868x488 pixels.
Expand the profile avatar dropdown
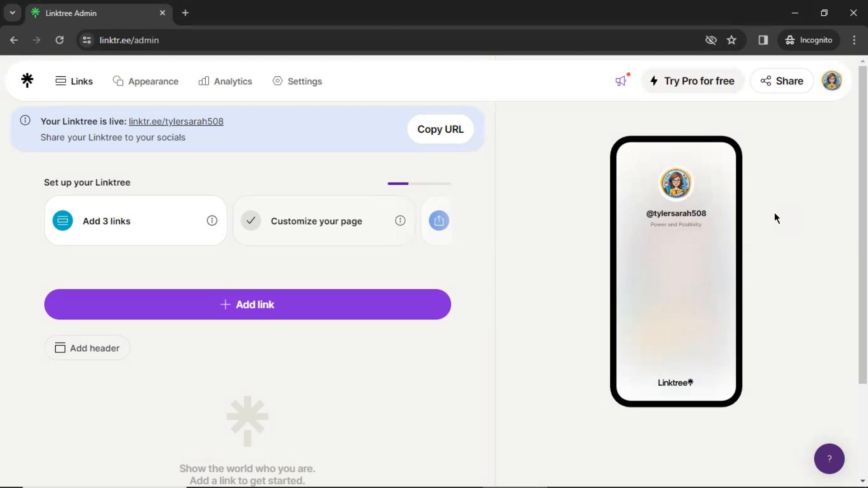[833, 80]
